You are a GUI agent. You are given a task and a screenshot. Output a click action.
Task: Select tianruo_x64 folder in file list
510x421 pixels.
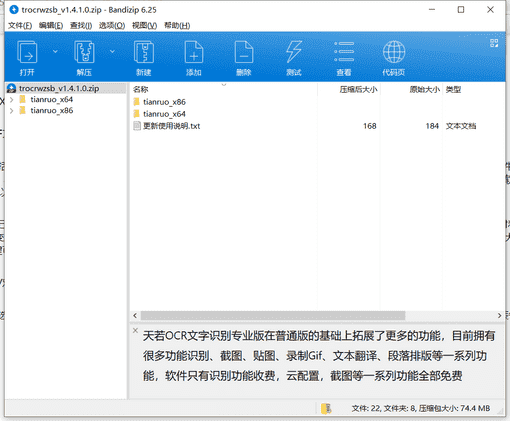point(164,114)
